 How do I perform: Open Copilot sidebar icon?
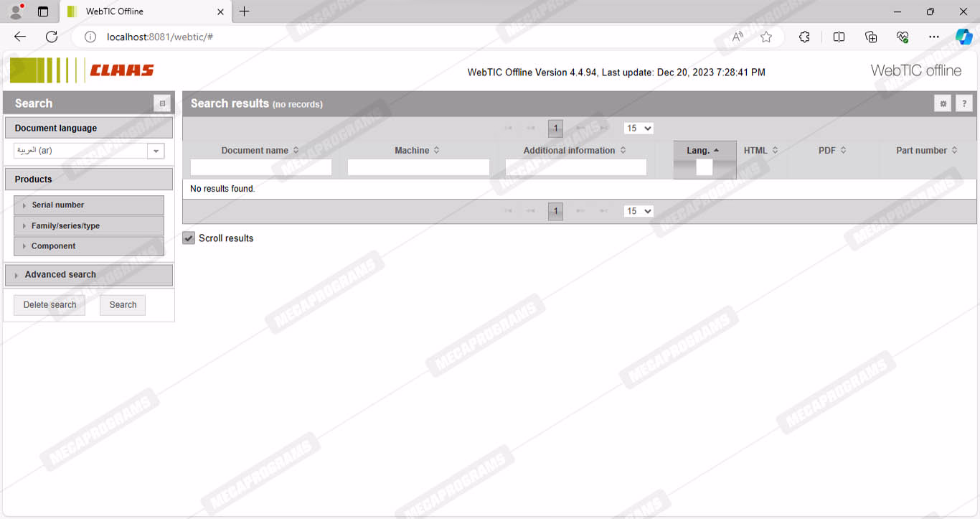click(963, 37)
